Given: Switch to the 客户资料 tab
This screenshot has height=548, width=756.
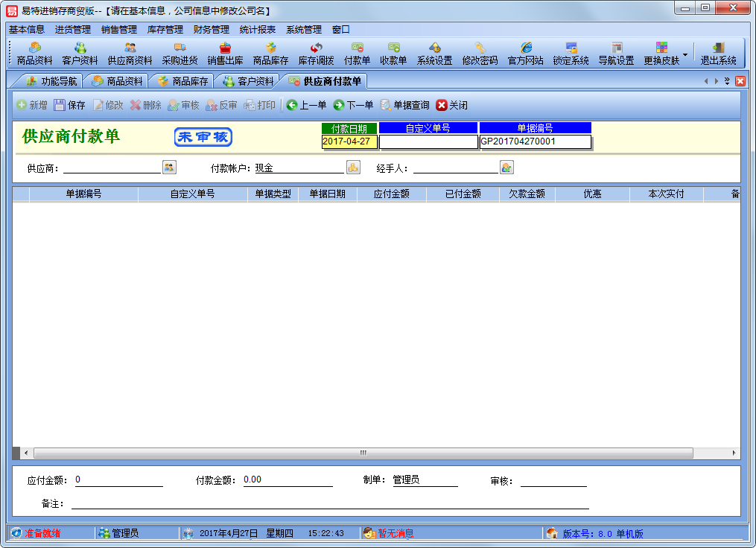Looking at the screenshot, I should 248,81.
